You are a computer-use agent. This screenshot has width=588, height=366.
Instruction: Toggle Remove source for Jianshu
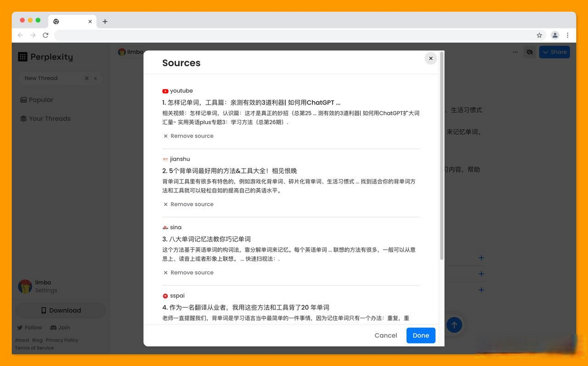tap(188, 204)
